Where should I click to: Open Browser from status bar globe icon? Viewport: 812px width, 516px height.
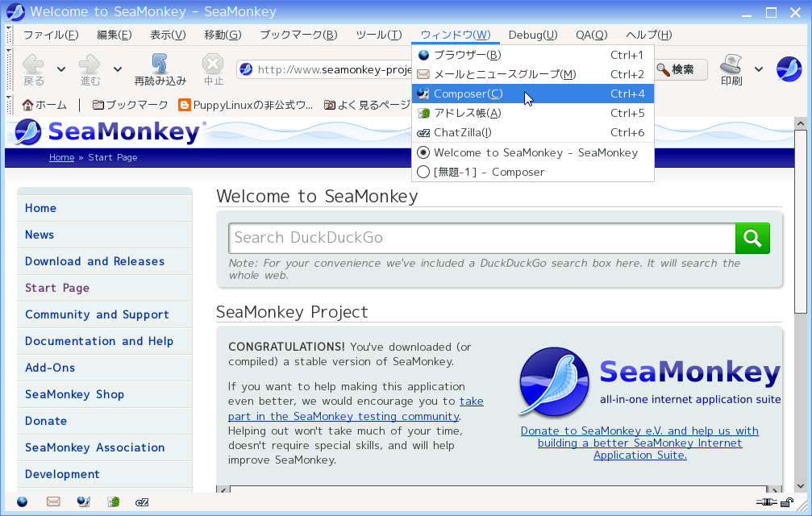23,501
